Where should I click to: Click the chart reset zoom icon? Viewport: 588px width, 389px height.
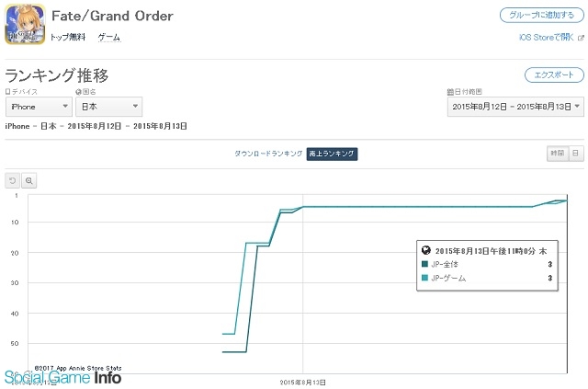(12, 181)
